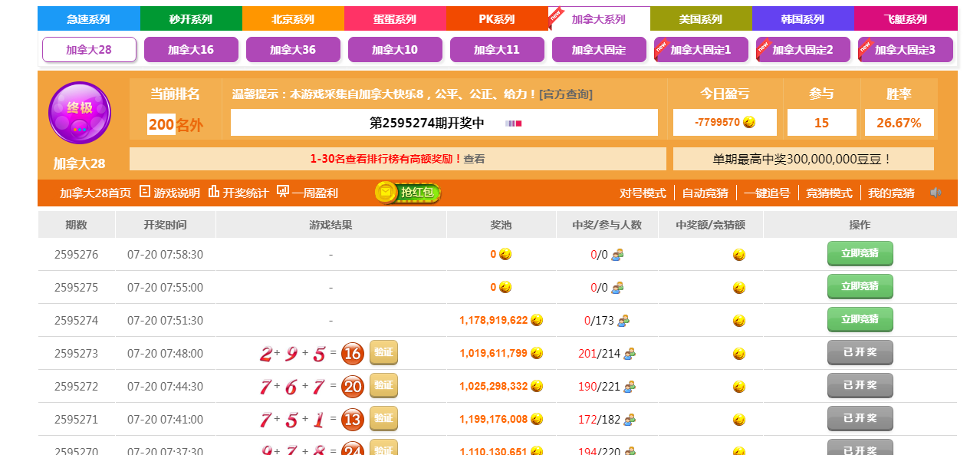
Task: Click 已开奖 button for period 2595272
Action: pyautogui.click(x=860, y=385)
